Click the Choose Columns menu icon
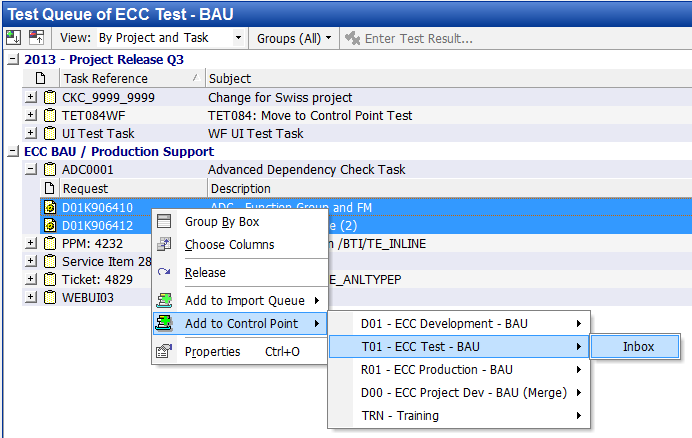 (165, 245)
